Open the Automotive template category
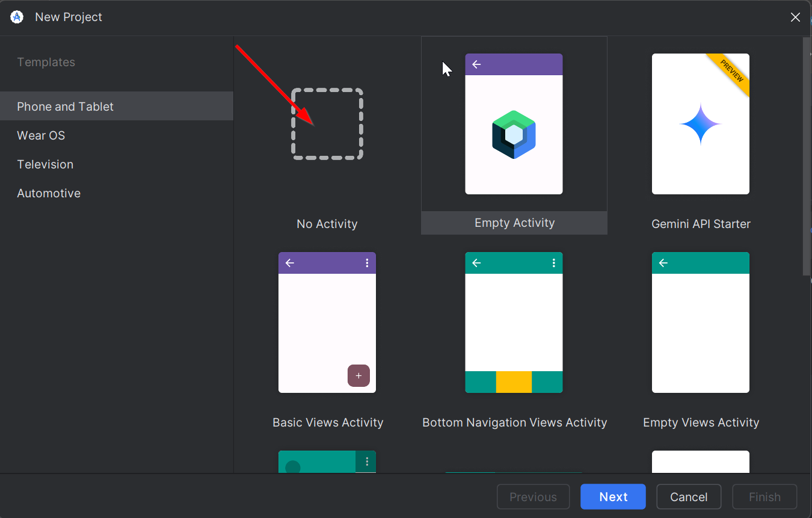 click(x=49, y=193)
